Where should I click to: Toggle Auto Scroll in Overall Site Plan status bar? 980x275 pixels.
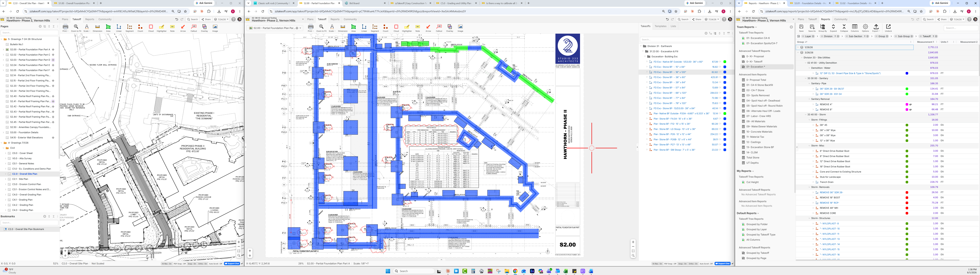point(216,264)
